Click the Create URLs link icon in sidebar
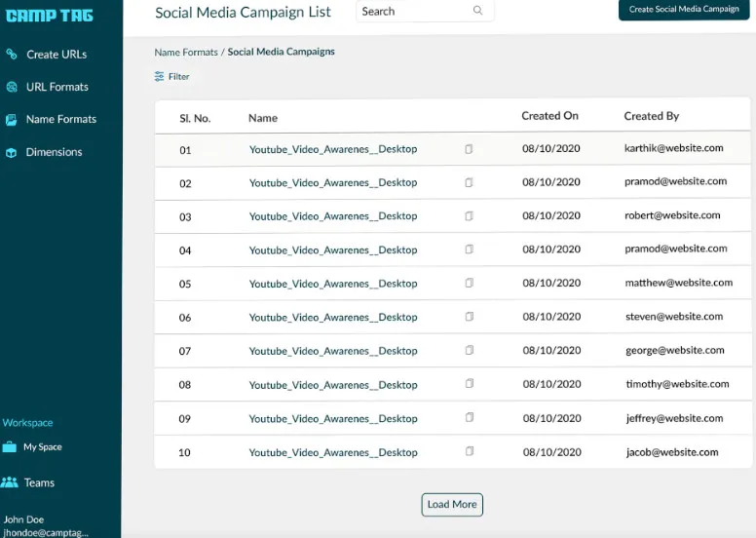The image size is (756, 538). [x=12, y=55]
